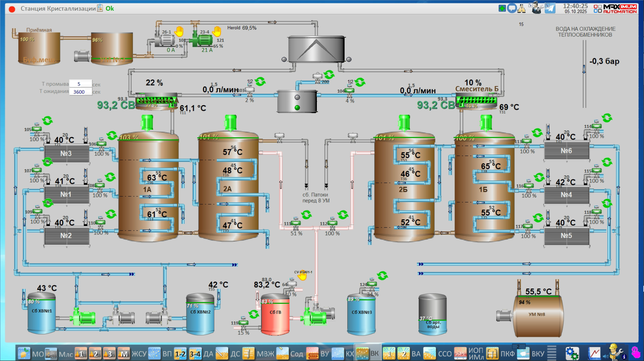Open heat exchanger №3 block

click(66, 153)
